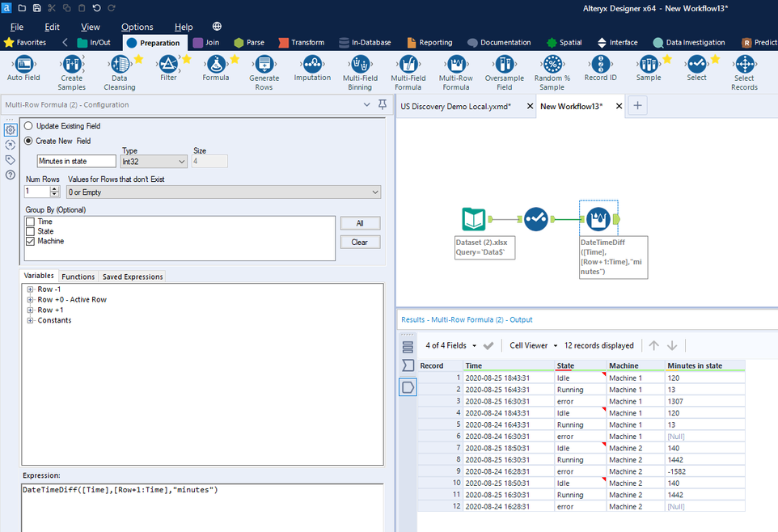Screen dimensions: 778x532
Task: Select the Multi-Row Formula tool icon
Action: coord(455,65)
